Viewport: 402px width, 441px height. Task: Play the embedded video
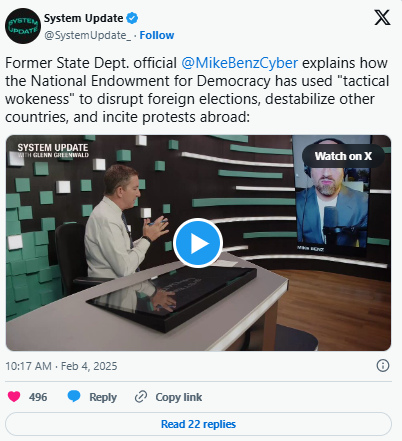point(198,243)
